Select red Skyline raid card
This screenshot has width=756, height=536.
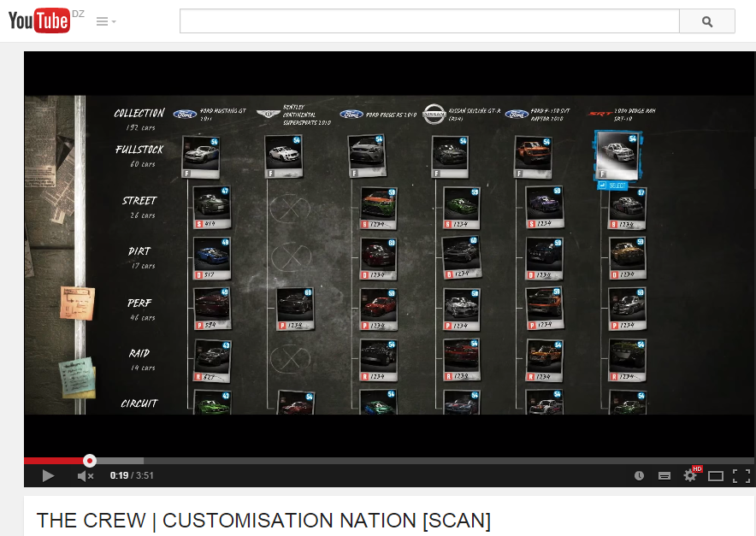[x=462, y=361]
